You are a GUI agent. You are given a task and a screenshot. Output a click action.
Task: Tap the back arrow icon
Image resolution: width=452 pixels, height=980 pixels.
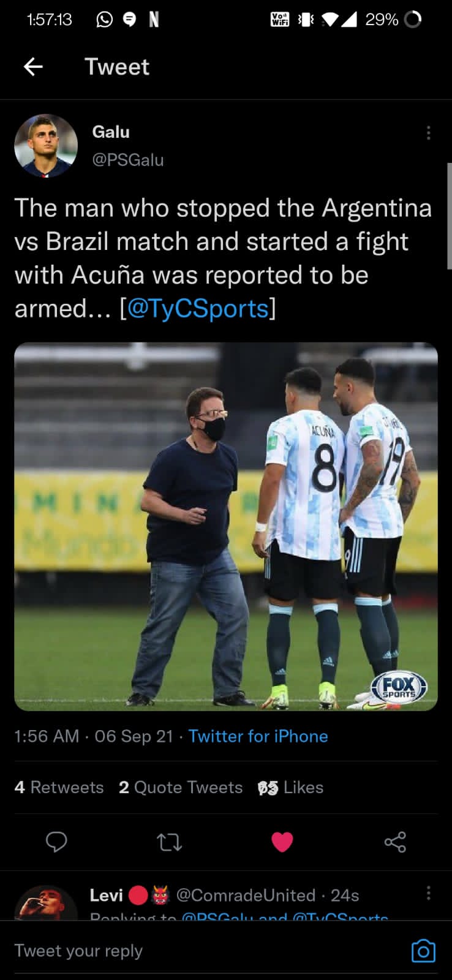[33, 67]
